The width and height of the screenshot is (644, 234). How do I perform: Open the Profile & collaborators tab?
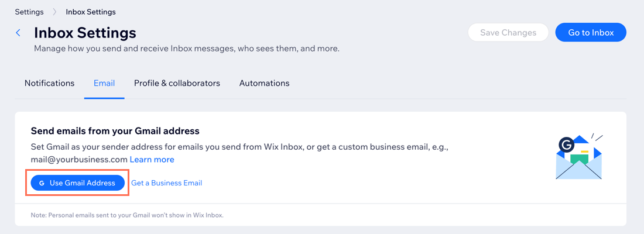tap(177, 83)
